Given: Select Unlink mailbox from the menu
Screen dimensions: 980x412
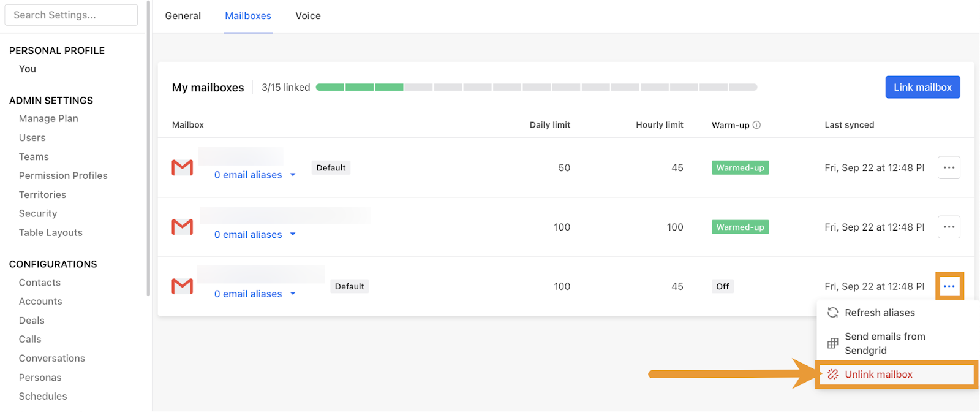Looking at the screenshot, I should pos(878,375).
